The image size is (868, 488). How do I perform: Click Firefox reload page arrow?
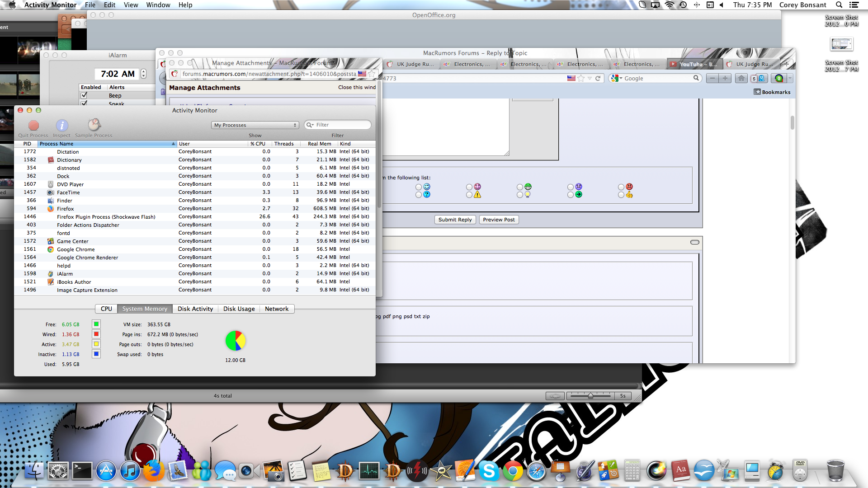coord(598,78)
